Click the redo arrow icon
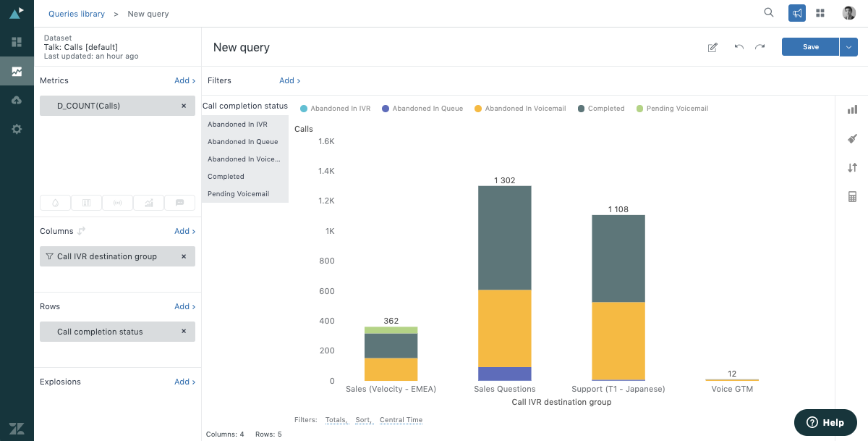The image size is (868, 441). point(759,47)
